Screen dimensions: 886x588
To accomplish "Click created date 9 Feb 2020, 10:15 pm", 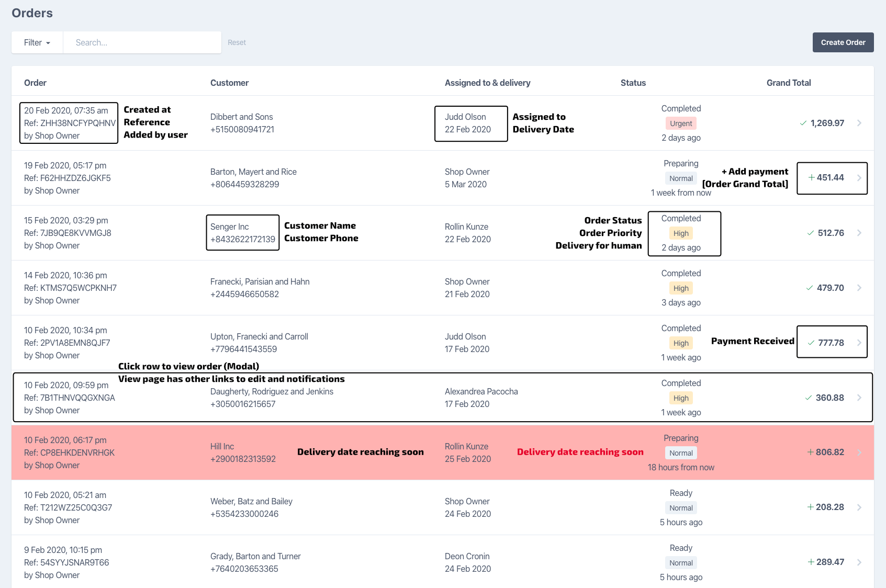I will pos(63,550).
